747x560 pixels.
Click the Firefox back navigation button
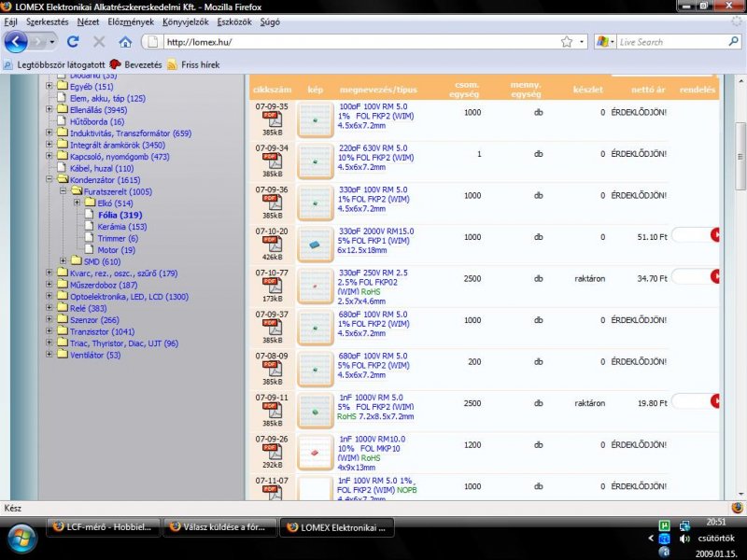[15, 42]
